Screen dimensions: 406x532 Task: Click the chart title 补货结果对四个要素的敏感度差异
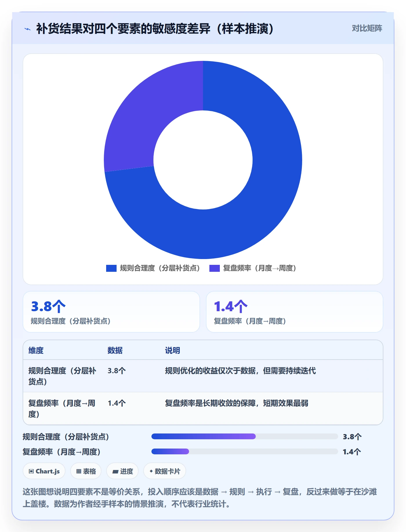click(x=155, y=28)
